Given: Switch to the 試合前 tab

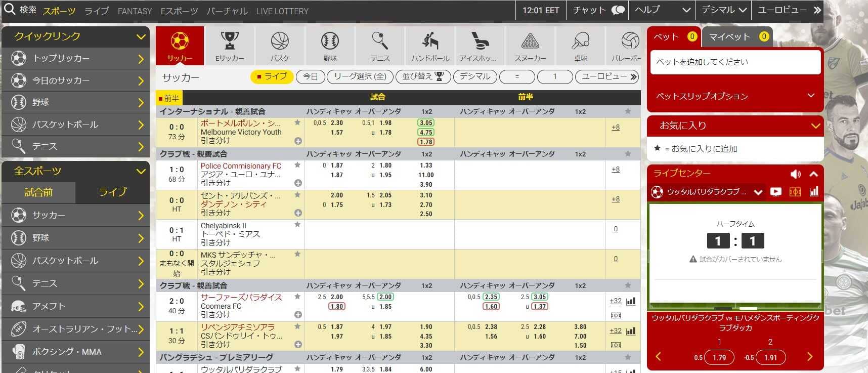Looking at the screenshot, I should [38, 192].
